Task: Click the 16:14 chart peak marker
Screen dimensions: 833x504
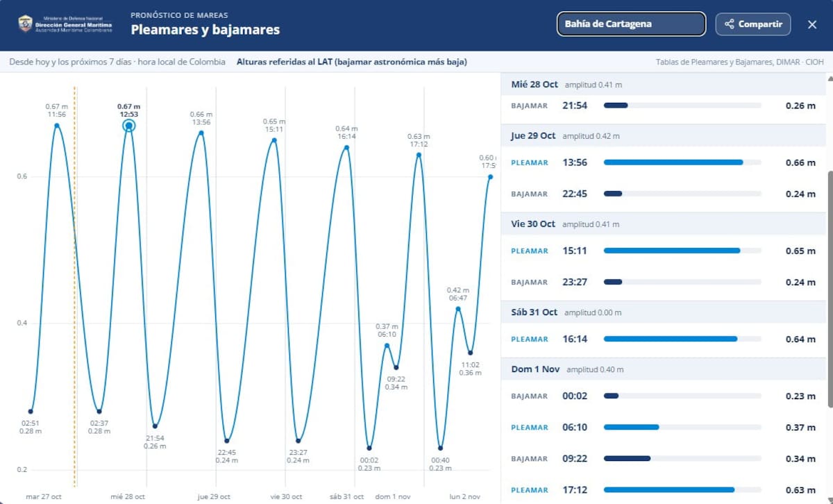Action: point(346,147)
